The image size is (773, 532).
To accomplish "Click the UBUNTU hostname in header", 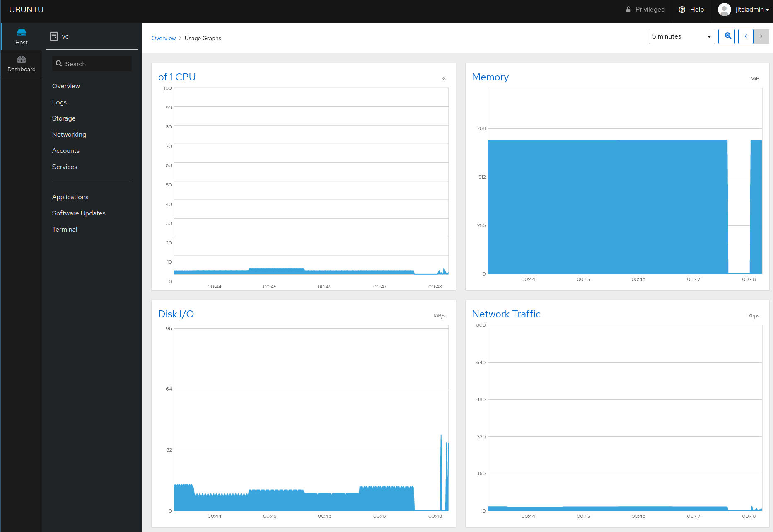I will click(x=26, y=10).
